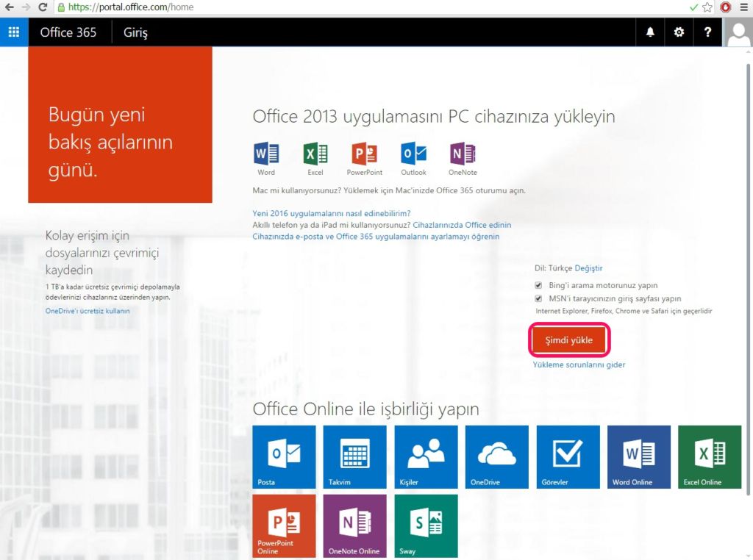The width and height of the screenshot is (753, 560).
Task: Click the Kolay erişim için dosyalarınızı çevrimiçi kaydedin text
Action: [102, 252]
